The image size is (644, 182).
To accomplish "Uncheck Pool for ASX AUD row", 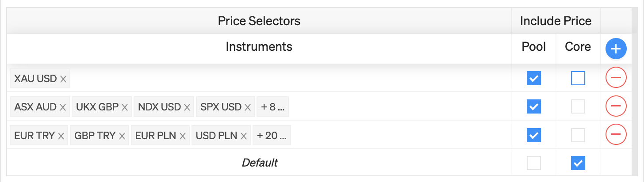I will coord(533,106).
